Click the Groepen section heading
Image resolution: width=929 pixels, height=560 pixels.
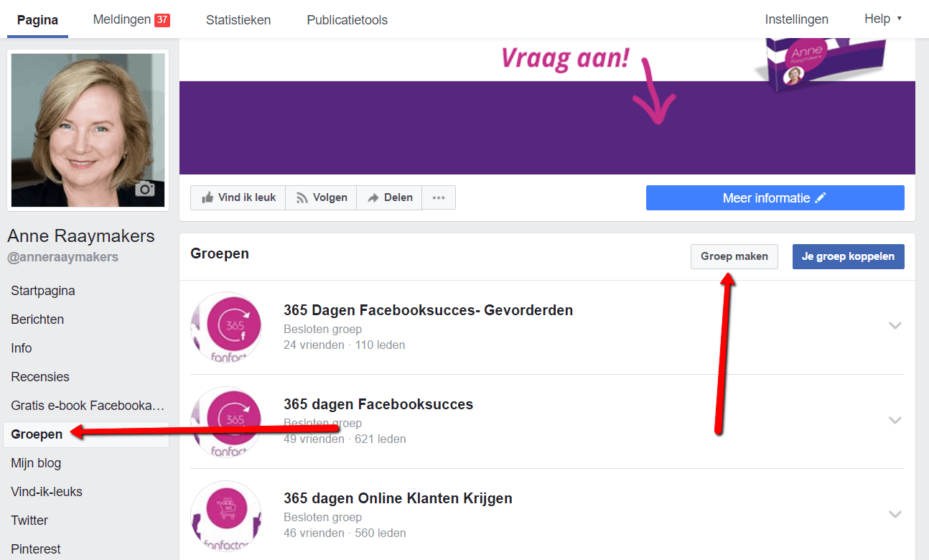(x=220, y=253)
